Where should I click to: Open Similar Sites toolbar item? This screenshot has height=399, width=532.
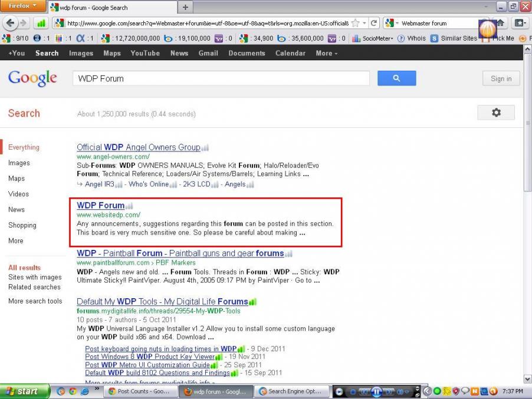pos(454,38)
